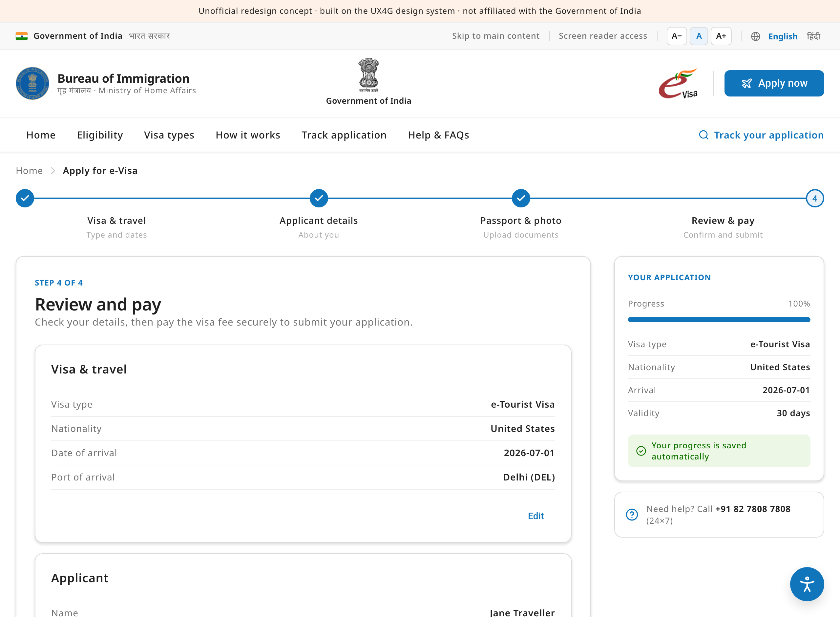Click Passport & photo step label

[x=521, y=221]
